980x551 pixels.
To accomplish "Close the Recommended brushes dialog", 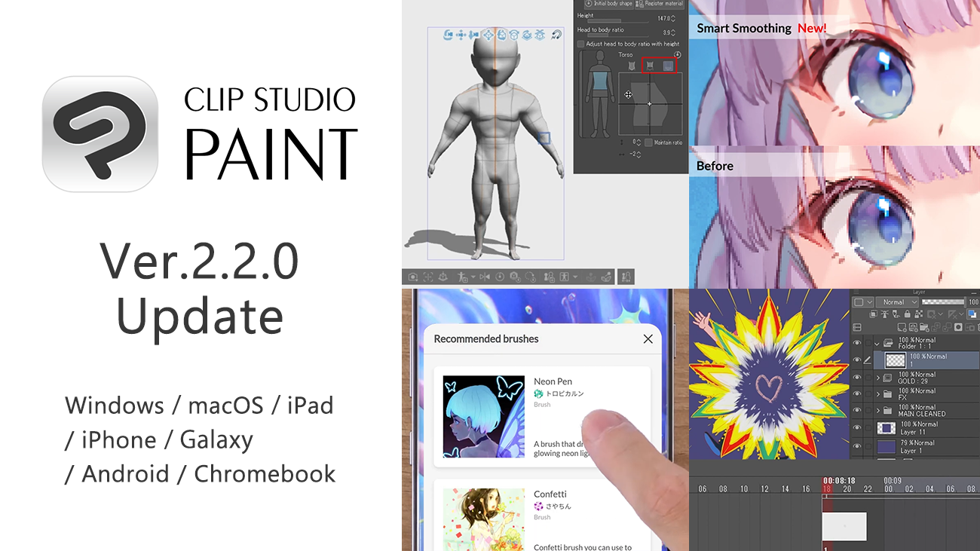I will click(x=648, y=339).
